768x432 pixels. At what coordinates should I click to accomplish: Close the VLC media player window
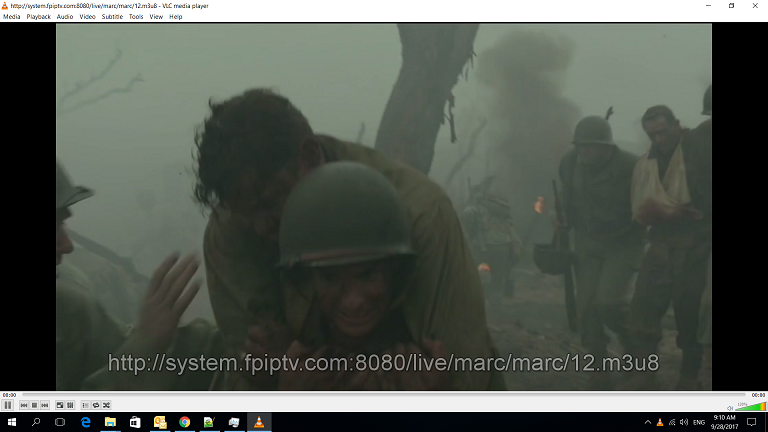pyautogui.click(x=755, y=6)
